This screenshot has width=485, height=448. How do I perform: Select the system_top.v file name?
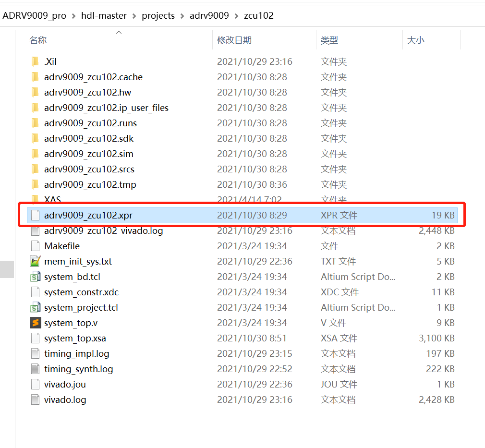pyautogui.click(x=71, y=323)
